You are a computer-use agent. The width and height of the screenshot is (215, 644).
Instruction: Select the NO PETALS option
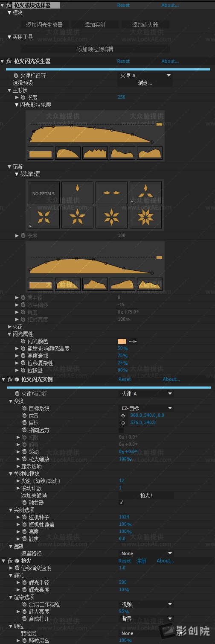click(x=44, y=193)
